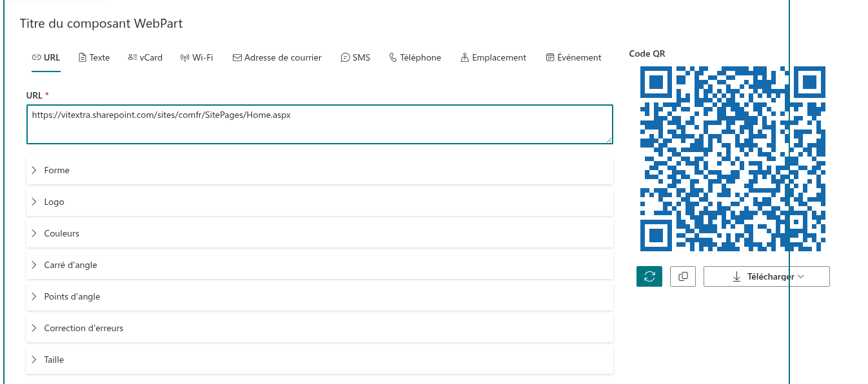Switch to the Événement tab
868x384 pixels.
click(573, 57)
